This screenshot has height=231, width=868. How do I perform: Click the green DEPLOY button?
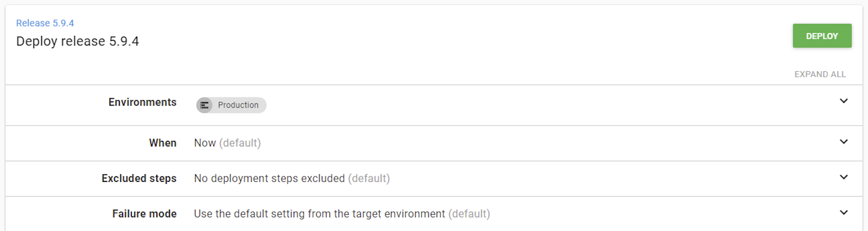pos(822,36)
